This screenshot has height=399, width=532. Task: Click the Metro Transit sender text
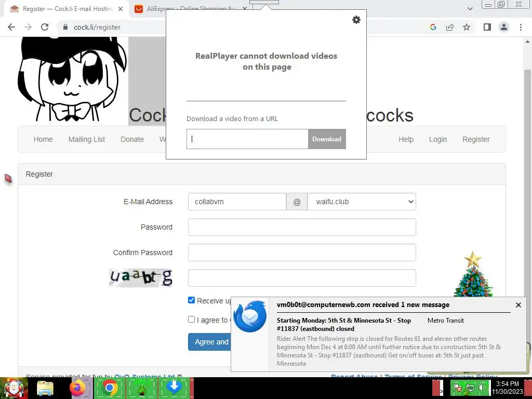[x=445, y=321]
